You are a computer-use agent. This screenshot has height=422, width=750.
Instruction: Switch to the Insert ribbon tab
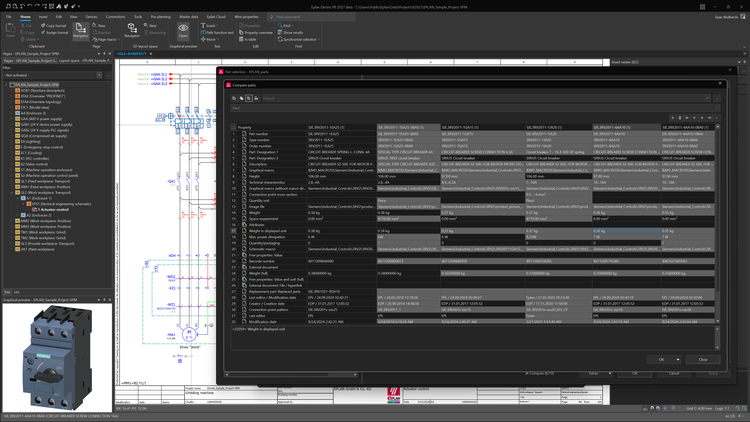(x=43, y=17)
